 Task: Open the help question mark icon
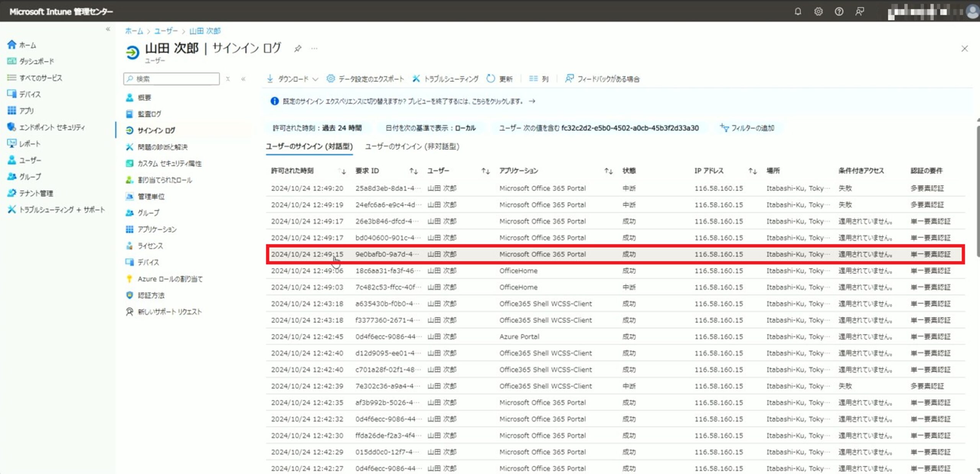click(x=839, y=11)
